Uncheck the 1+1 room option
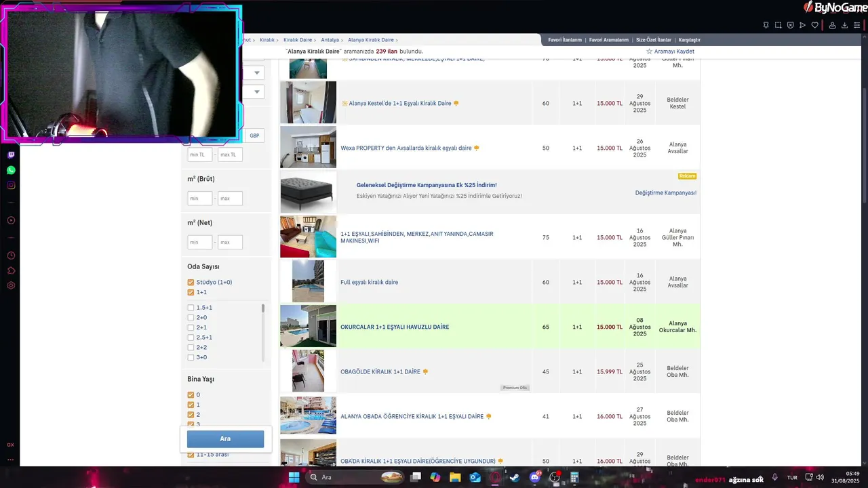The width and height of the screenshot is (868, 488). click(x=191, y=292)
